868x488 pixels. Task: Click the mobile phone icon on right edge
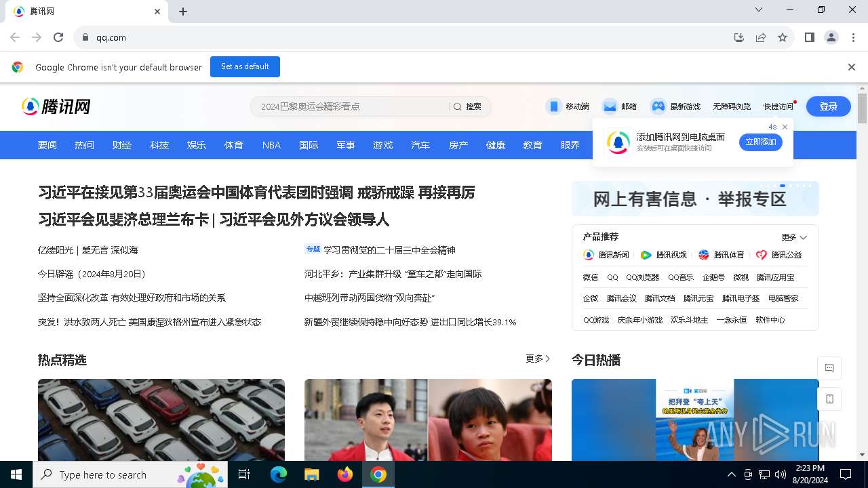tap(829, 399)
